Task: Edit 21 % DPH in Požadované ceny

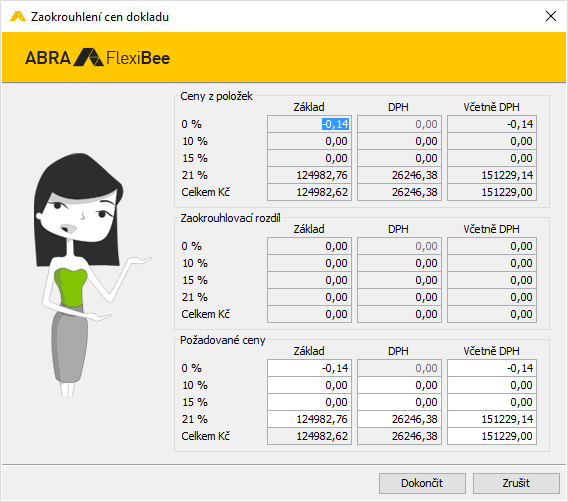Action: point(399,419)
